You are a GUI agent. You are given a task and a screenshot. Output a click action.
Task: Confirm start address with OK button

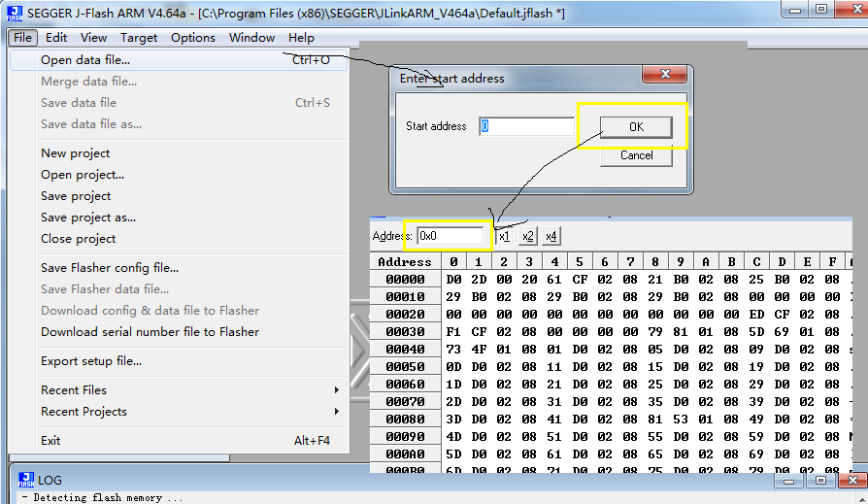tap(636, 127)
